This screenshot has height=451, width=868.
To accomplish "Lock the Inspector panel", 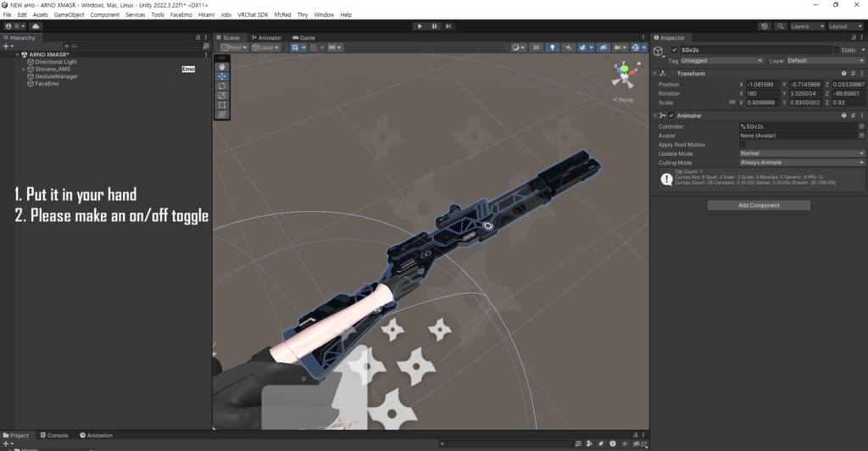I will tap(854, 37).
